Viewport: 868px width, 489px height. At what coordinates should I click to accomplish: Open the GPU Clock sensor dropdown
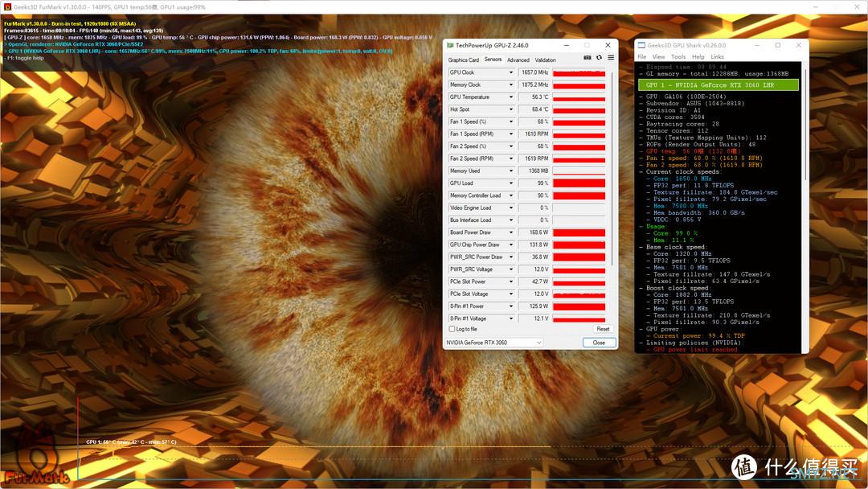pyautogui.click(x=510, y=72)
